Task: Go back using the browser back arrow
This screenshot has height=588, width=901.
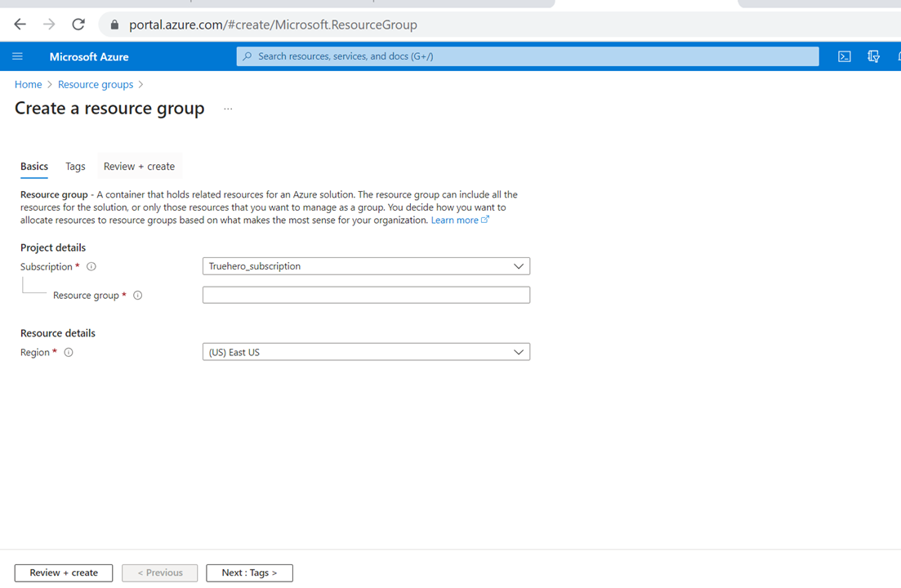Action: pos(20,24)
